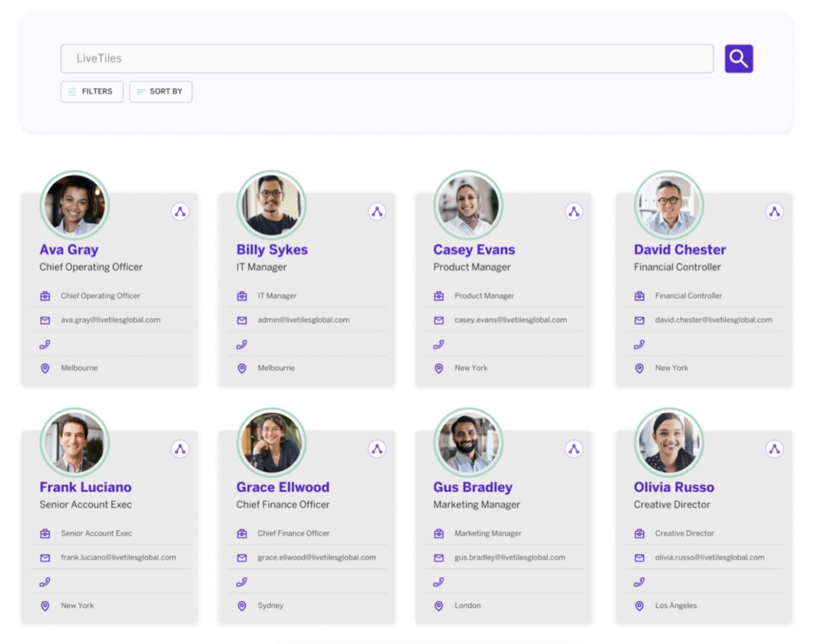Click the email address grace.ellwood@livetilesglobal.com
816x644 pixels.
316,557
